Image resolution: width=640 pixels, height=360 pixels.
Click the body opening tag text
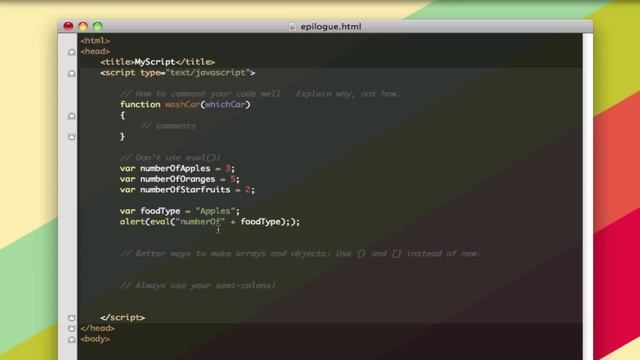[x=95, y=339]
